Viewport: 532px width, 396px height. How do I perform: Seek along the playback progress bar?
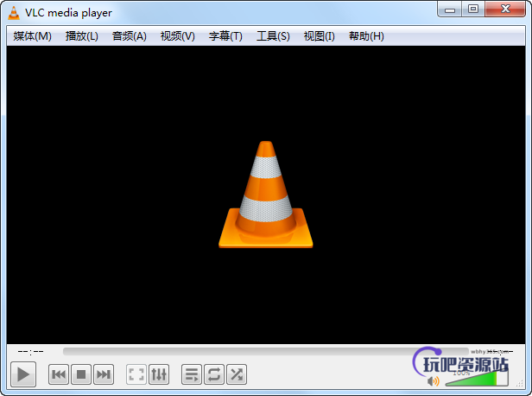[266, 351]
